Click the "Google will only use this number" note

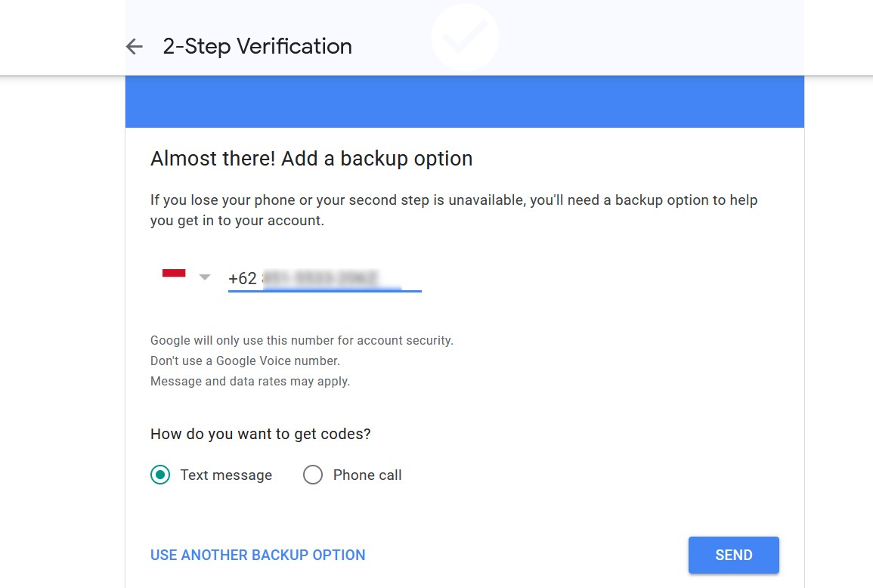(302, 341)
